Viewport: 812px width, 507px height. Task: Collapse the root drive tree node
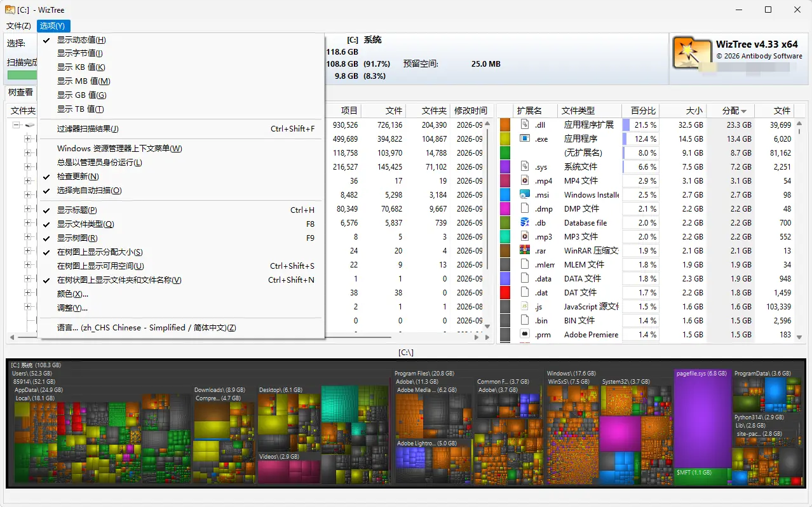(x=16, y=125)
